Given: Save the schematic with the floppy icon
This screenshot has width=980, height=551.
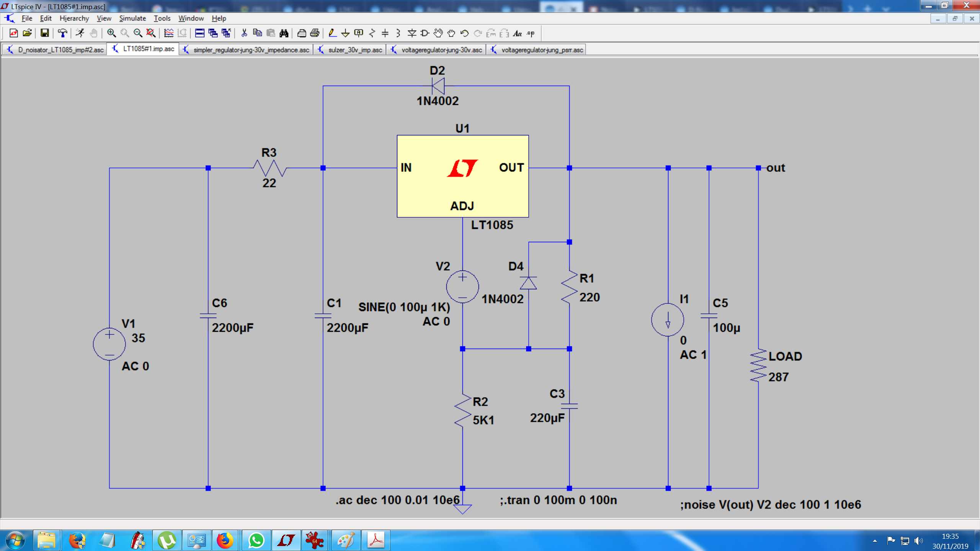Looking at the screenshot, I should tap(45, 33).
